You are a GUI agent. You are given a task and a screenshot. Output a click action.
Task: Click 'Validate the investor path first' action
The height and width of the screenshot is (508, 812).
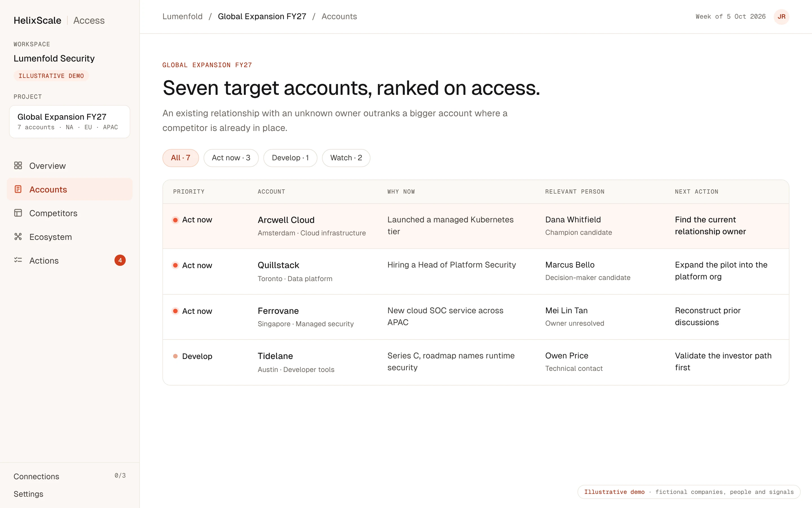[723, 362]
